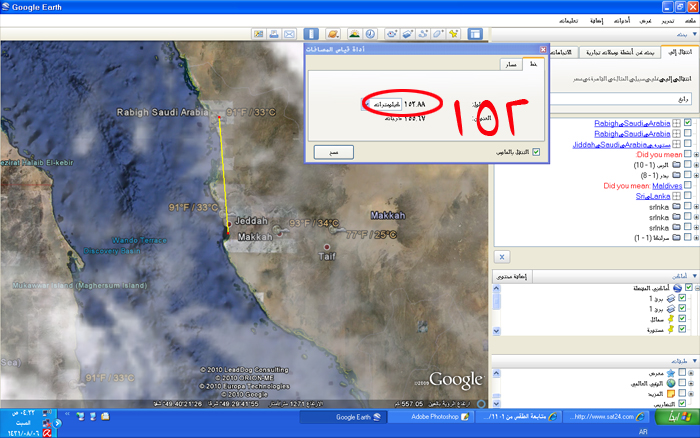
Task: Click folder icon of first srinka row
Action: click(x=676, y=206)
